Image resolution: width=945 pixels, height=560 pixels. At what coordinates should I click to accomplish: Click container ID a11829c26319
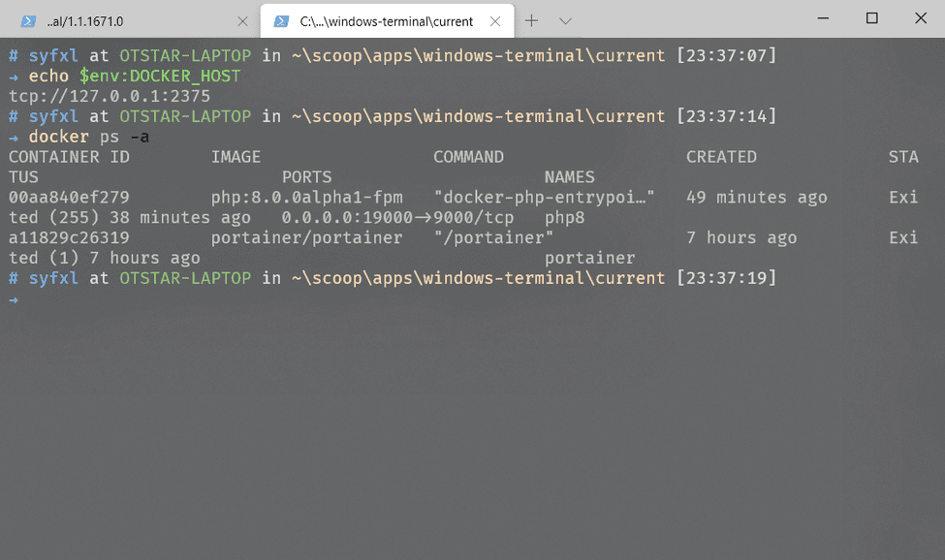click(x=69, y=238)
